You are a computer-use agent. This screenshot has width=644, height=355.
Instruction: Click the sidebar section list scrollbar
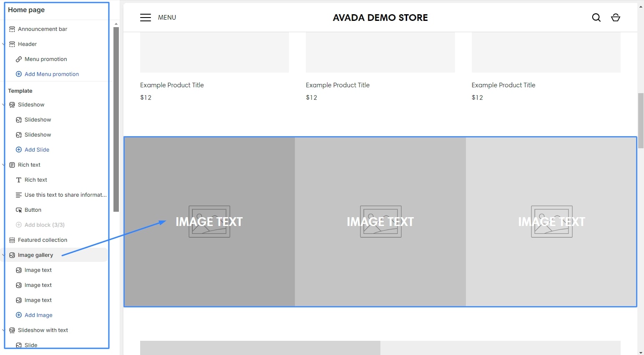(116, 119)
